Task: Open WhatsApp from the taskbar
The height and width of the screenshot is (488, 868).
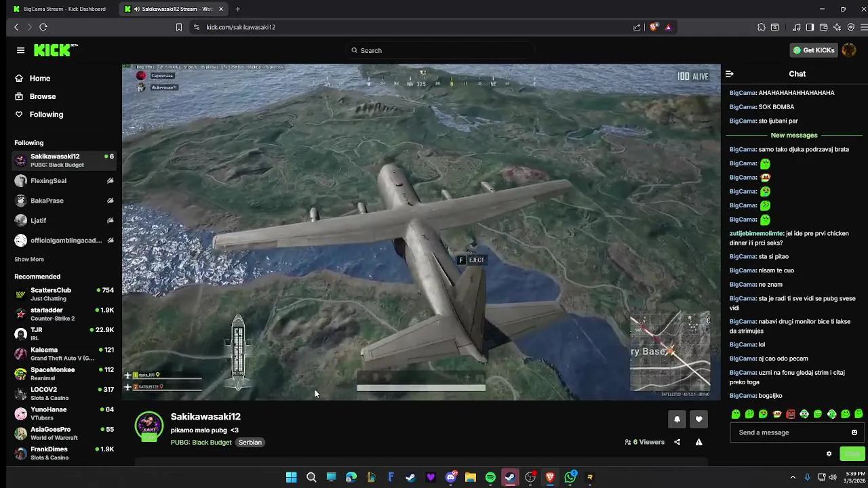Action: tap(570, 477)
